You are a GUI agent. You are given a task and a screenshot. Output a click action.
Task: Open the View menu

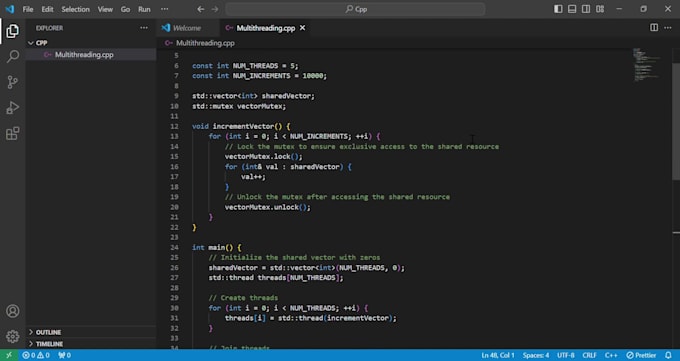[x=105, y=9]
